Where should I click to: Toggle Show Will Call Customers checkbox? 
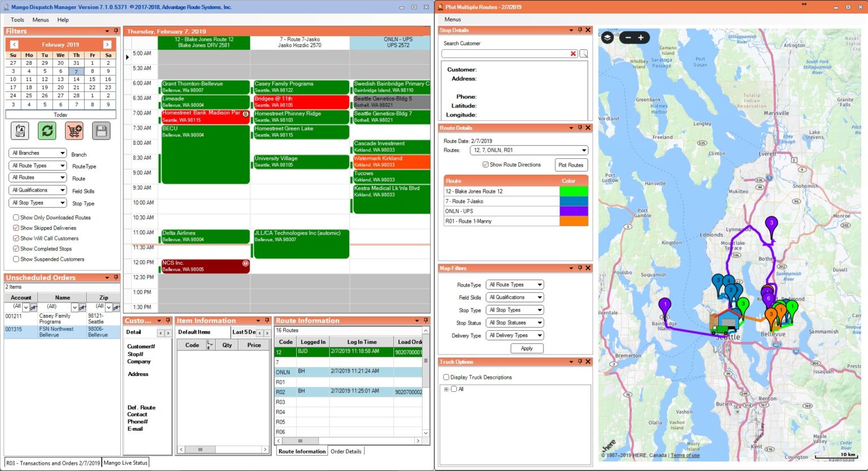click(16, 239)
